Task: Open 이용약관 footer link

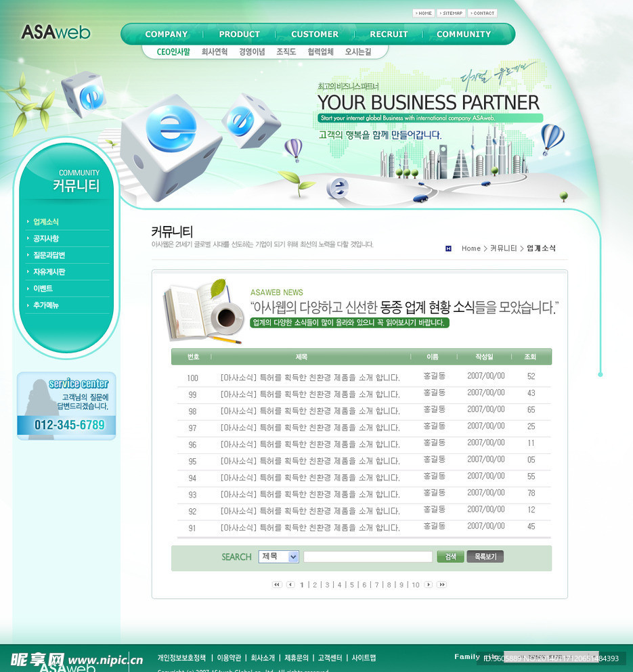Action: (229, 658)
